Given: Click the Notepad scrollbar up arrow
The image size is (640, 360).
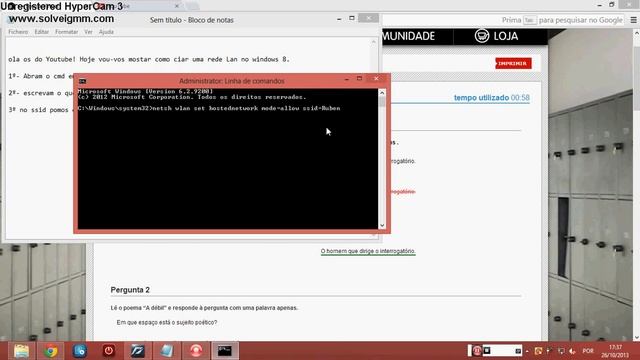Looking at the screenshot, I should pos(373,42).
